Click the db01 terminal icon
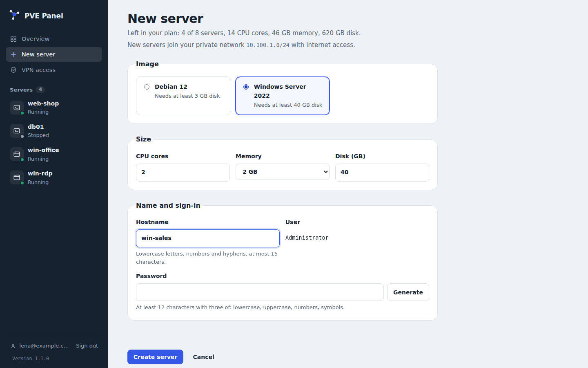This screenshot has width=588, height=368. [x=17, y=131]
